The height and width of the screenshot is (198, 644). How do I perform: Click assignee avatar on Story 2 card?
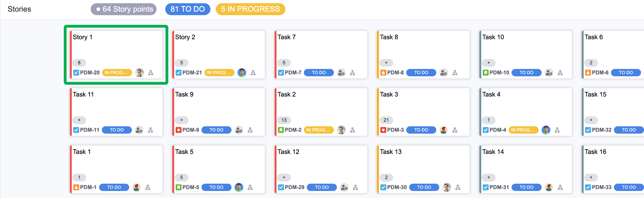click(x=242, y=73)
